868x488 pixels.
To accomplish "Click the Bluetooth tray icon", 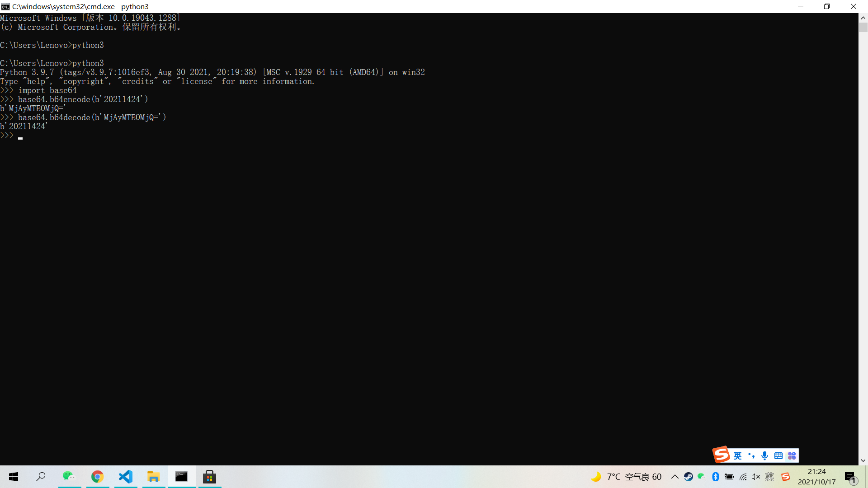I will (x=715, y=477).
